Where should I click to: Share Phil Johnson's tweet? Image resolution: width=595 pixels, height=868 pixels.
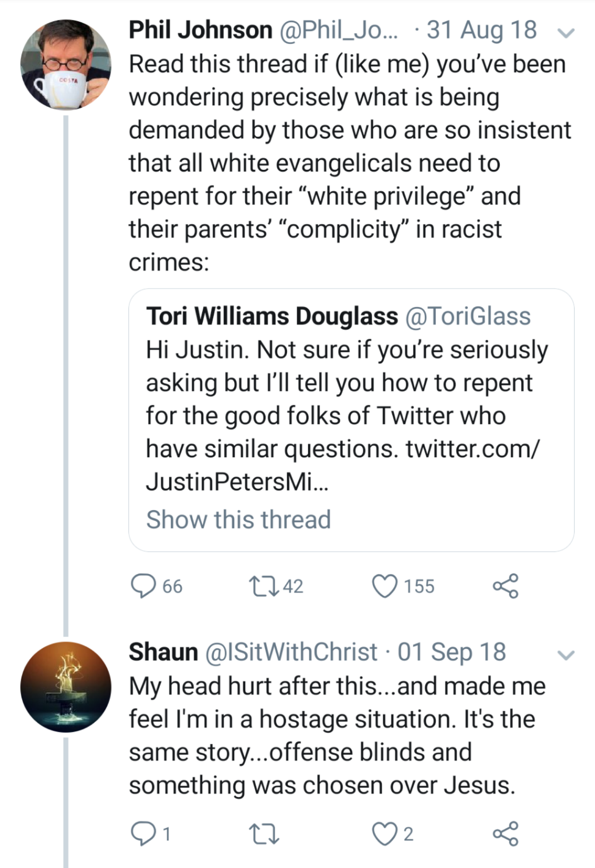(x=505, y=586)
